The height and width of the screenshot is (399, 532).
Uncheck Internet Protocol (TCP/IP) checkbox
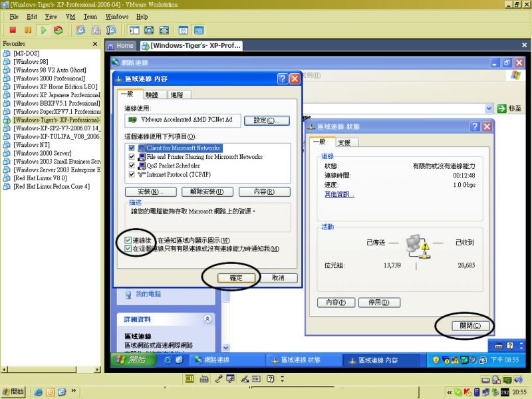[132, 174]
